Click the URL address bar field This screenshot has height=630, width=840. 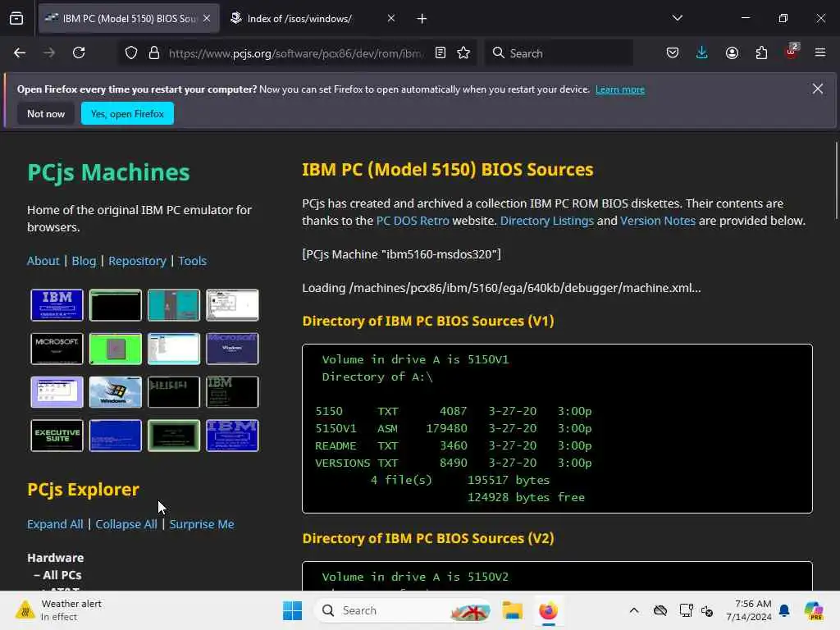point(295,53)
